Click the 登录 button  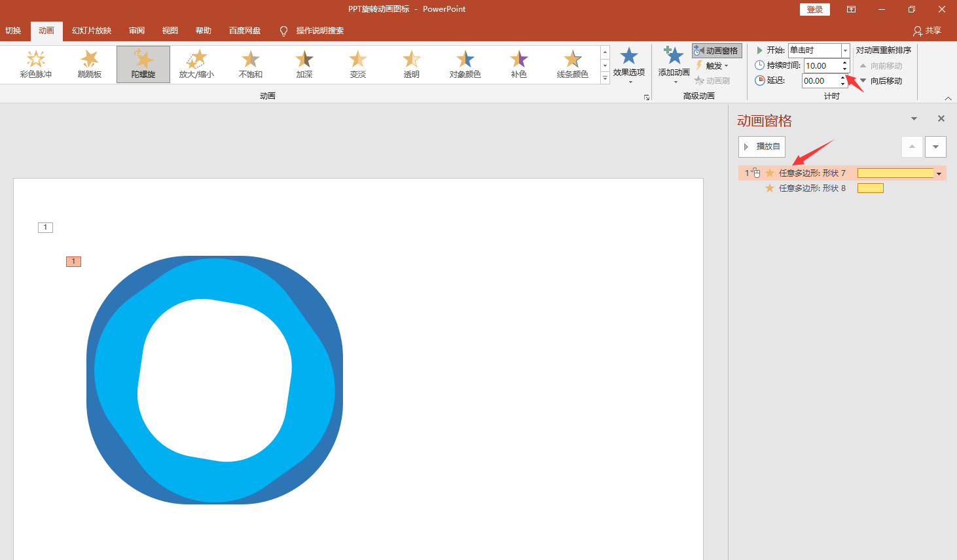coord(815,9)
